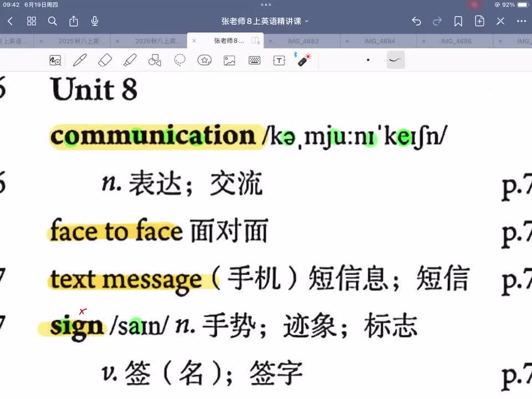Open the Elements sticker tool

click(204, 60)
